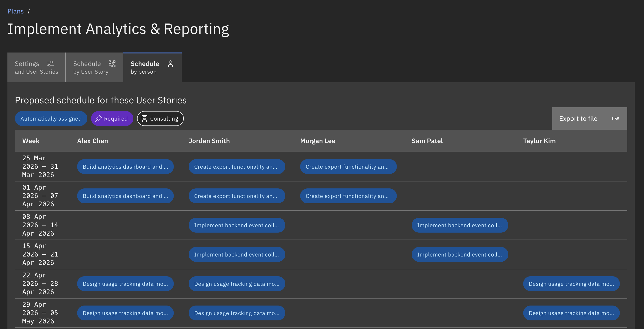
Task: Go back via the Plans breadcrumb link
Action: click(16, 11)
